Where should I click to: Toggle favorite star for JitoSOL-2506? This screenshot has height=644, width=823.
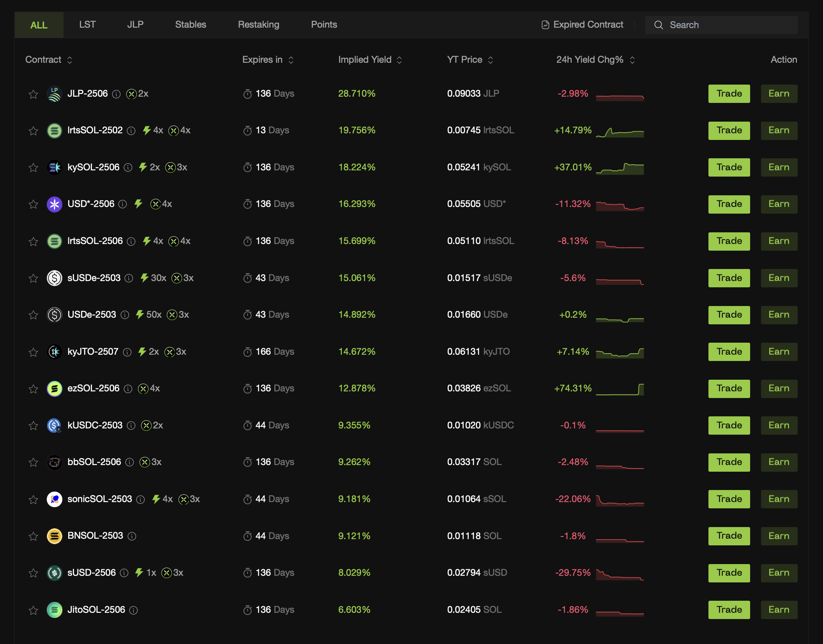(x=34, y=610)
